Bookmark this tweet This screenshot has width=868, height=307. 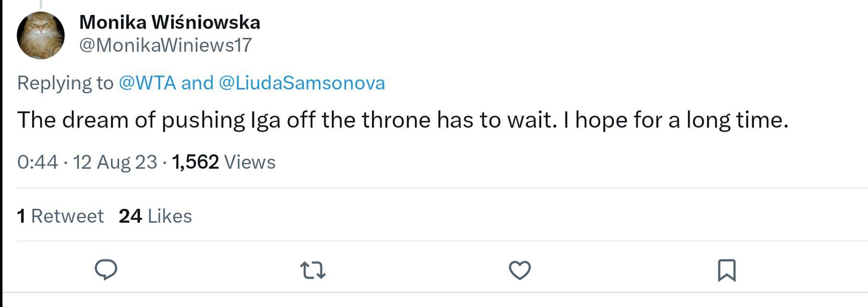tap(727, 270)
